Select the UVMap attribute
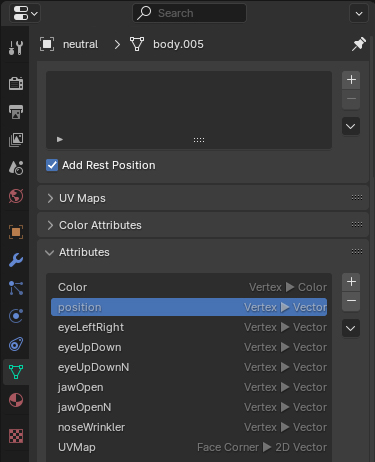 coord(189,447)
